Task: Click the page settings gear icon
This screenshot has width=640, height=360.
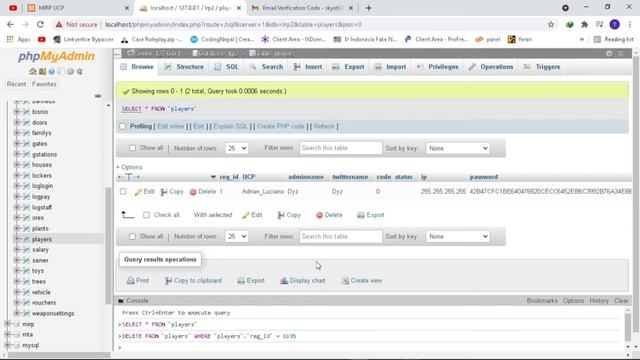Action: 609,53
